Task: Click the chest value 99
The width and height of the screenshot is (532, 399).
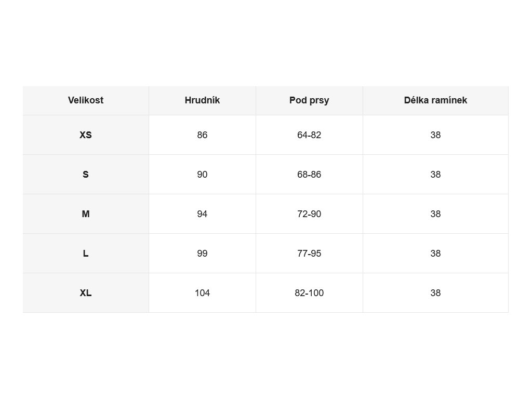Action: 202,254
